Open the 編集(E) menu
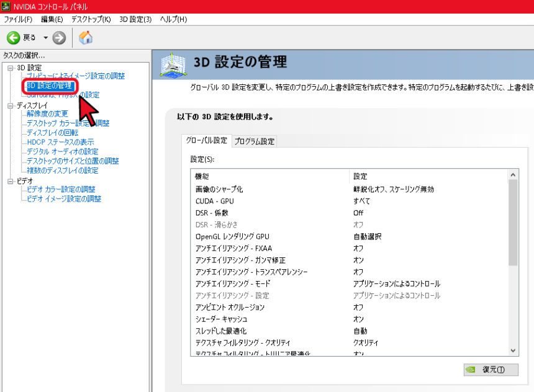Screen dimensions: 534x392 [52, 19]
